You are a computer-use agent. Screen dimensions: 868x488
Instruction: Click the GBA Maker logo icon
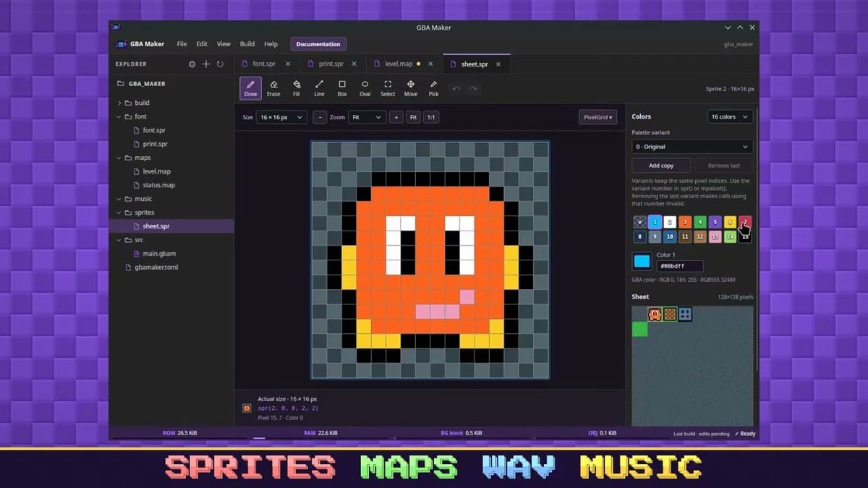(x=122, y=43)
